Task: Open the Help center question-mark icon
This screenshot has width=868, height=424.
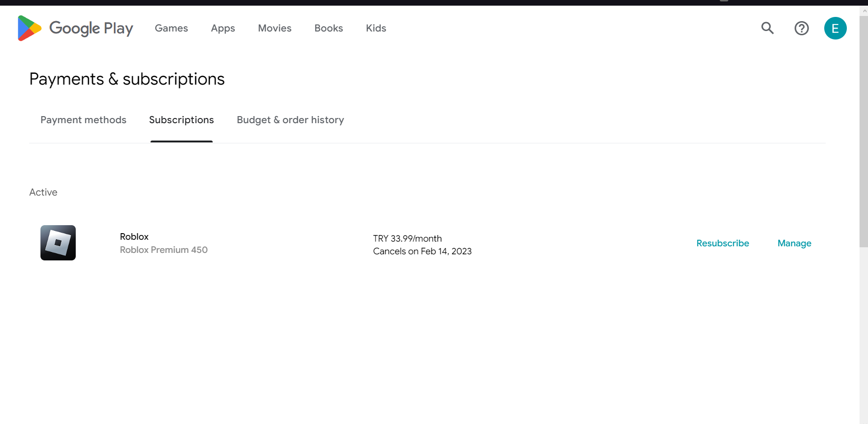Action: (x=802, y=28)
